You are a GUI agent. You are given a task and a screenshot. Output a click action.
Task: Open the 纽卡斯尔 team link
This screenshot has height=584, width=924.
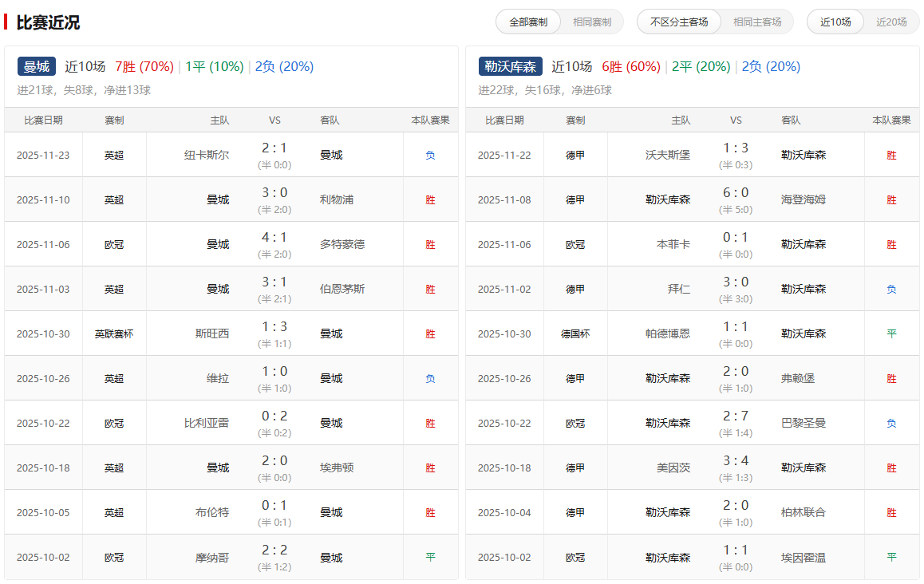[207, 155]
